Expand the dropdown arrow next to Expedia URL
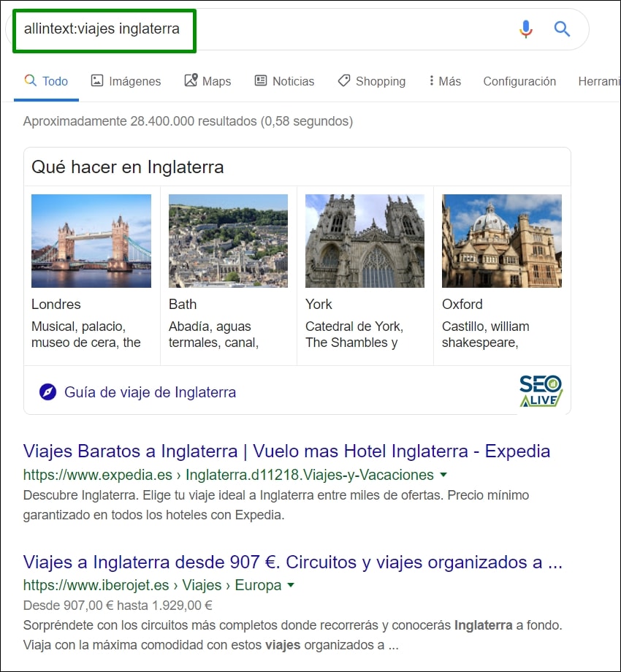The height and width of the screenshot is (672, 621). 443,475
